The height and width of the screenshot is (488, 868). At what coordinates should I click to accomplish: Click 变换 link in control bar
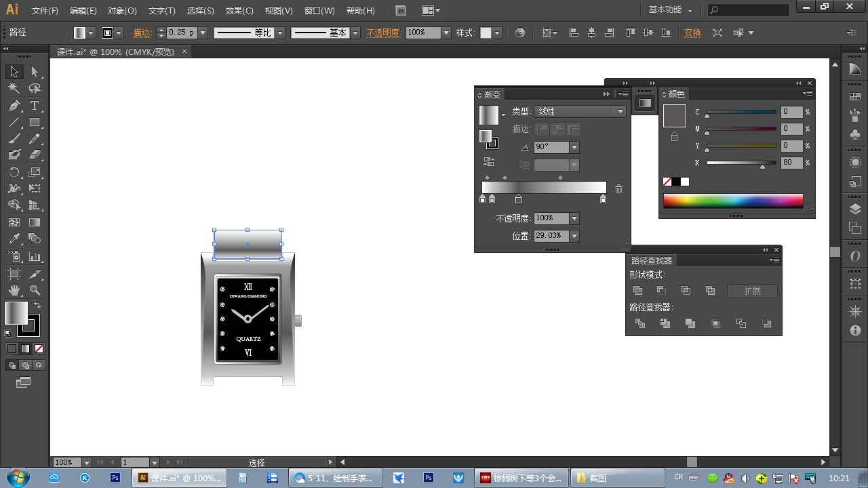pyautogui.click(x=692, y=33)
